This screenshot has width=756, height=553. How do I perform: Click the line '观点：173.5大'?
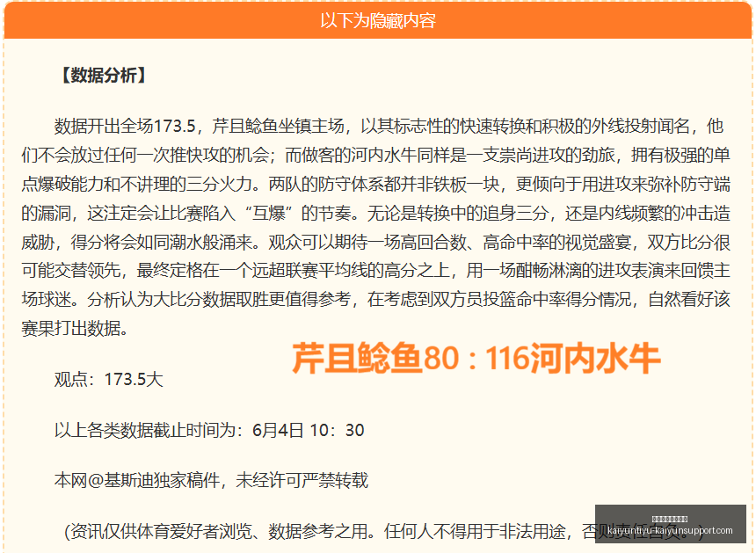108,380
